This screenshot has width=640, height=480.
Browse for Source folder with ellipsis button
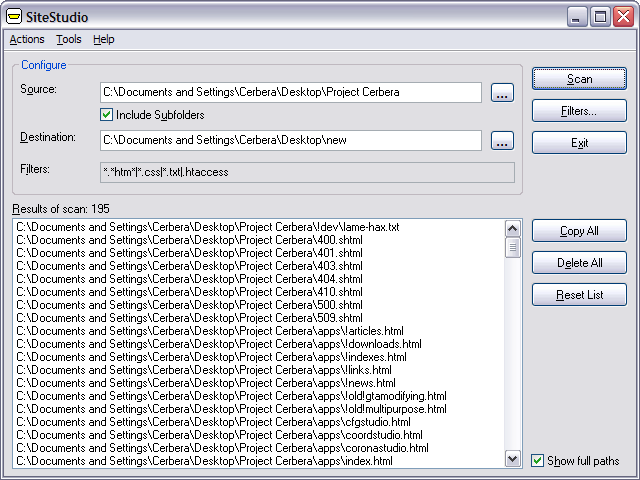point(502,92)
